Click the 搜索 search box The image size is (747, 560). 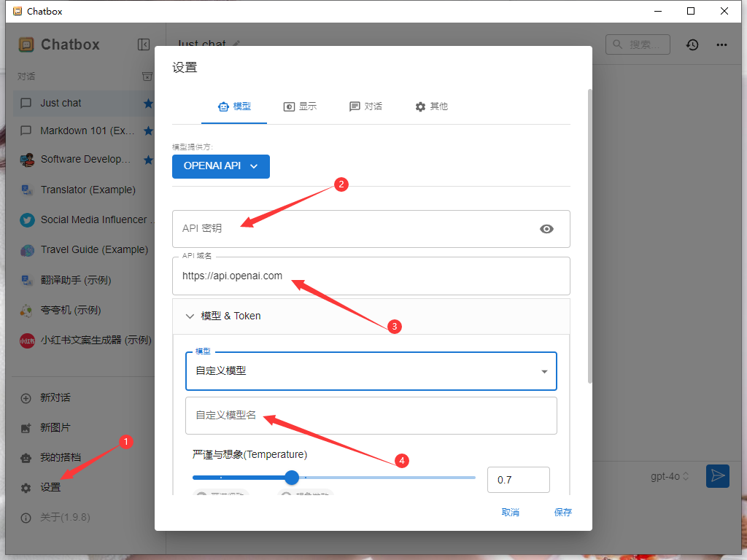(638, 44)
